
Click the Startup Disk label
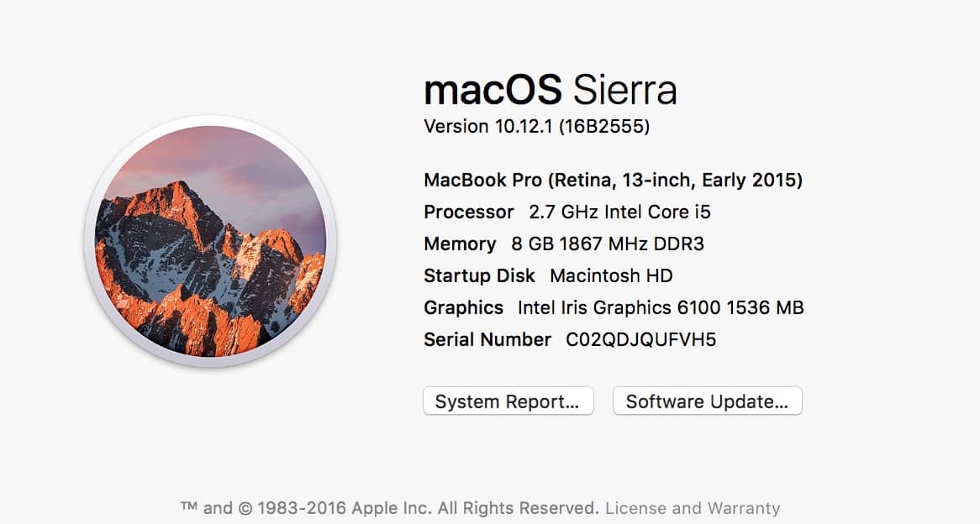[479, 276]
